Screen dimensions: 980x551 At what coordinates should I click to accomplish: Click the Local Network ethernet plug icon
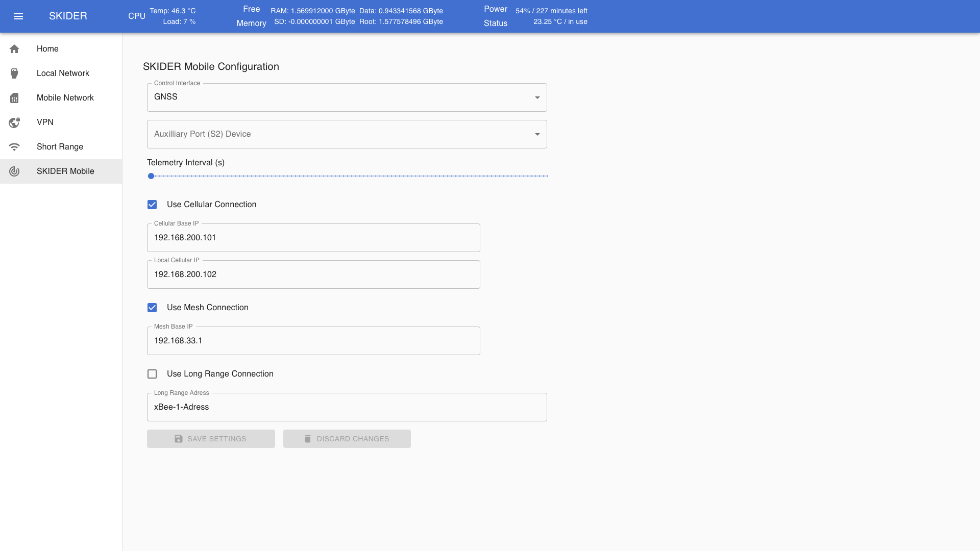14,73
